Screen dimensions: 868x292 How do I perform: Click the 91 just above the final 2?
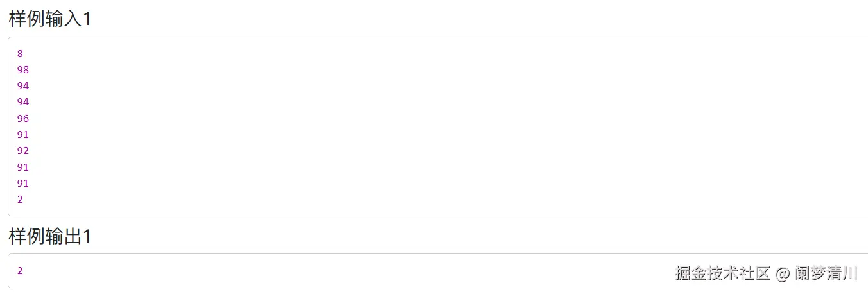tap(23, 184)
